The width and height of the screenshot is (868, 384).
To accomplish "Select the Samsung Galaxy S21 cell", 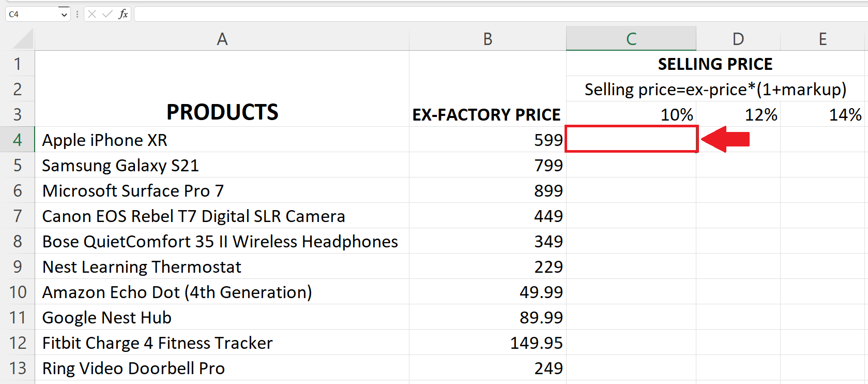I will [x=222, y=165].
